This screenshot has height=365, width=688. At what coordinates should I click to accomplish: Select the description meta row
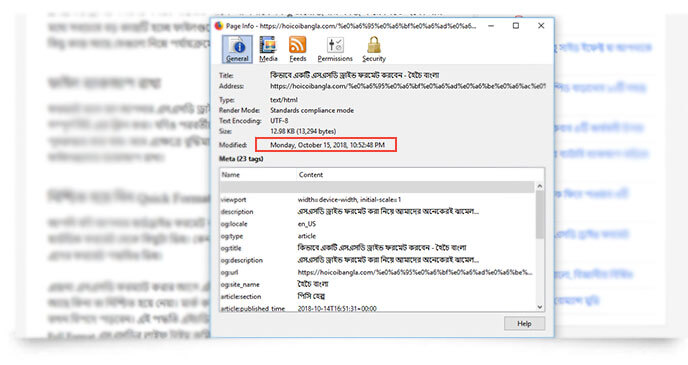pos(377,211)
